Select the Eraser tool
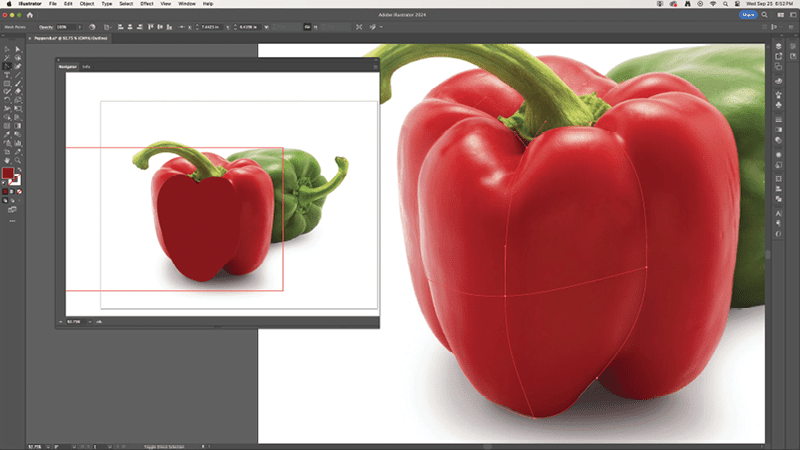Image resolution: width=800 pixels, height=450 pixels. coord(18,92)
